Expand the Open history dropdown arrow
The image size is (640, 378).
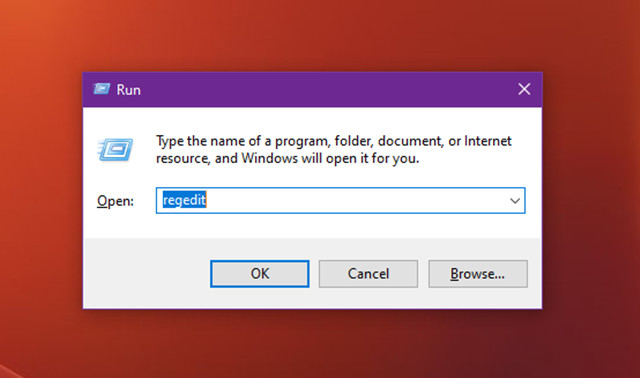(515, 200)
